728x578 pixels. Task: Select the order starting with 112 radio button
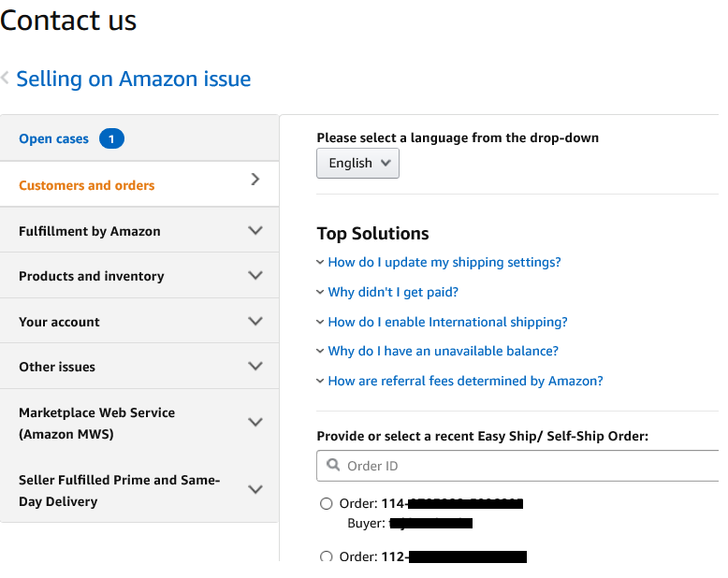point(327,556)
